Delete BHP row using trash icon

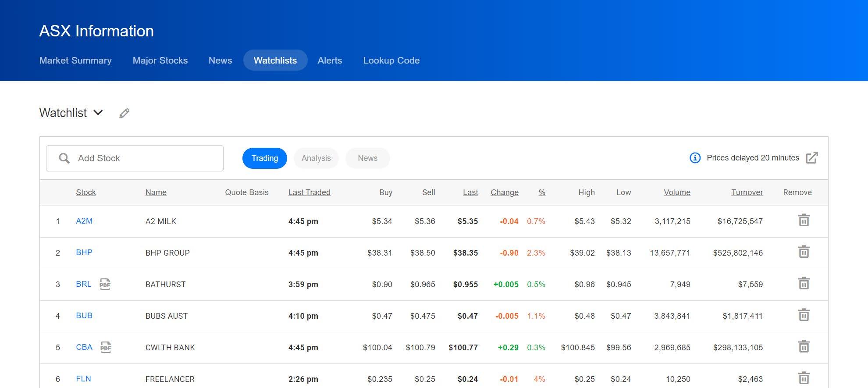(x=804, y=252)
